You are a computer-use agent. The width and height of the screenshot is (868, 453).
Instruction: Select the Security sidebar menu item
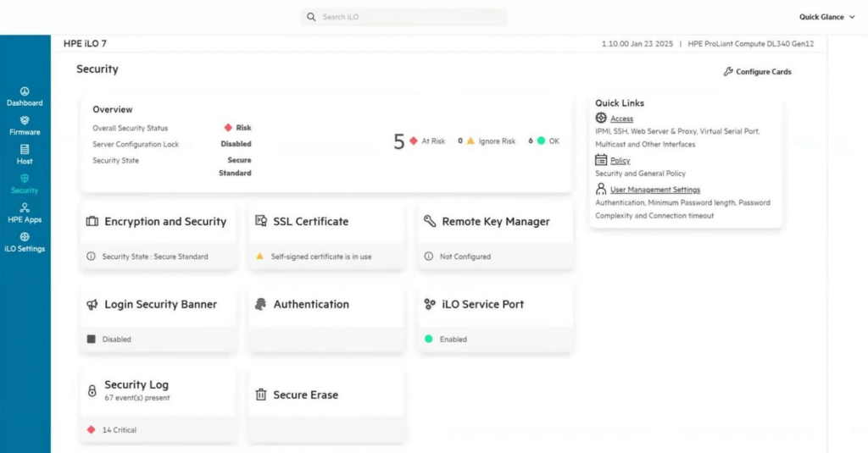[25, 184]
